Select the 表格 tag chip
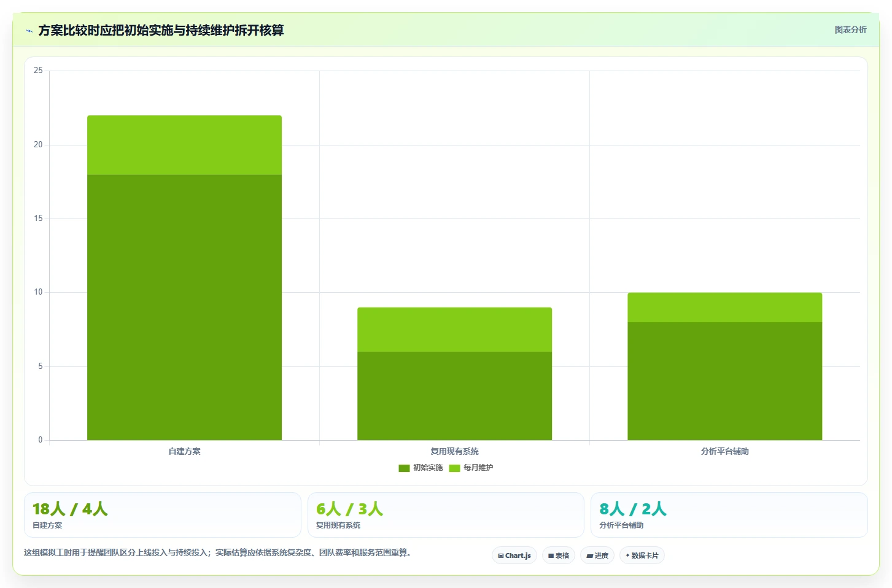892x588 pixels. (559, 555)
